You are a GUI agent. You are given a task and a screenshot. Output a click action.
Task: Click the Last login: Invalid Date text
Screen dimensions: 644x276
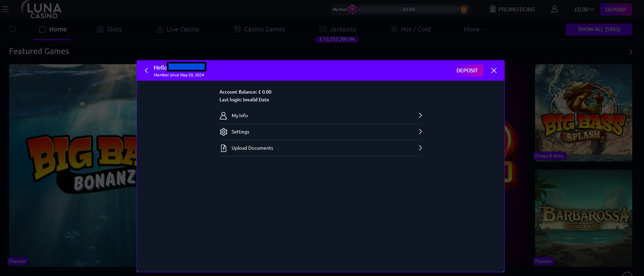[x=244, y=100]
